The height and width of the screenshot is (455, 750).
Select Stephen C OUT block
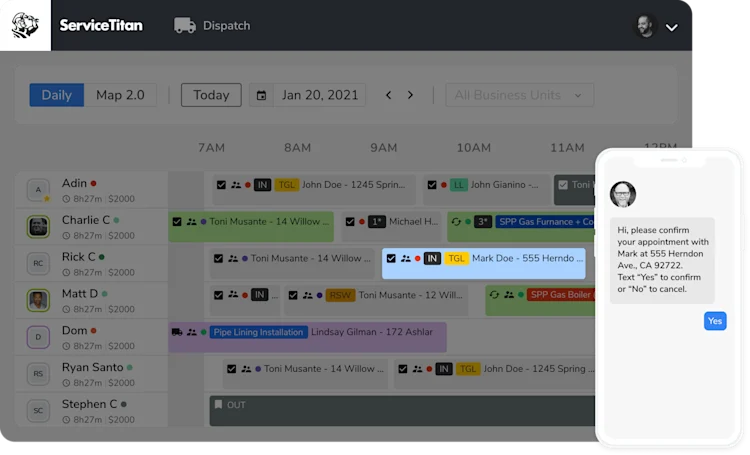(x=402, y=411)
